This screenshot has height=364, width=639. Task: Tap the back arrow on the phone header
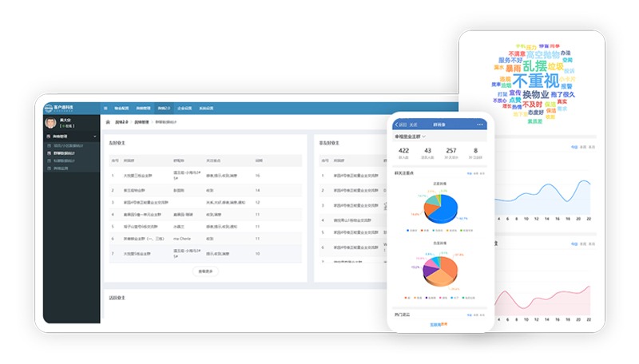(x=396, y=125)
